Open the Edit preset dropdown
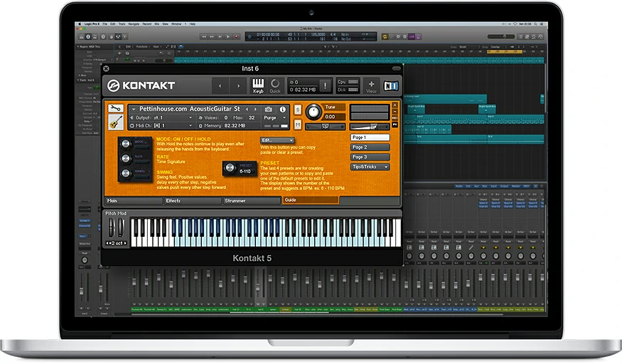This screenshot has width=622, height=364. [277, 140]
